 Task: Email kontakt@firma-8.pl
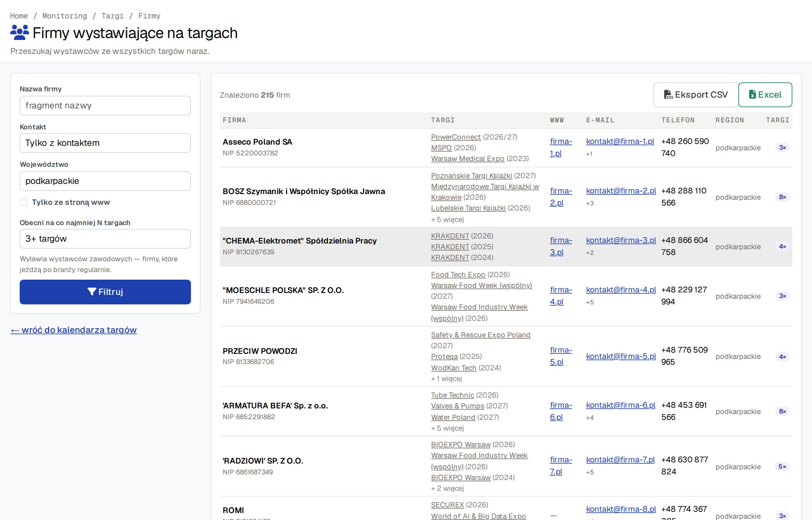[621, 509]
